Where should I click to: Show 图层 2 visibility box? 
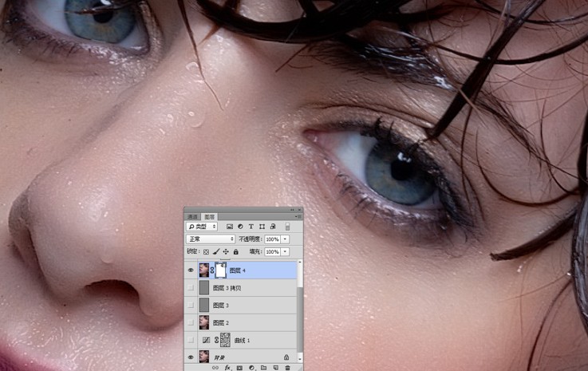tap(191, 322)
